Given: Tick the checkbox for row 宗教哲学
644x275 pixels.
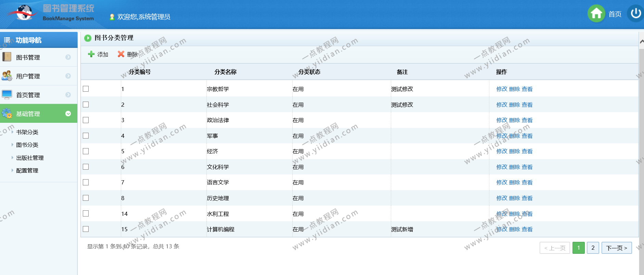Looking at the screenshot, I should point(86,89).
